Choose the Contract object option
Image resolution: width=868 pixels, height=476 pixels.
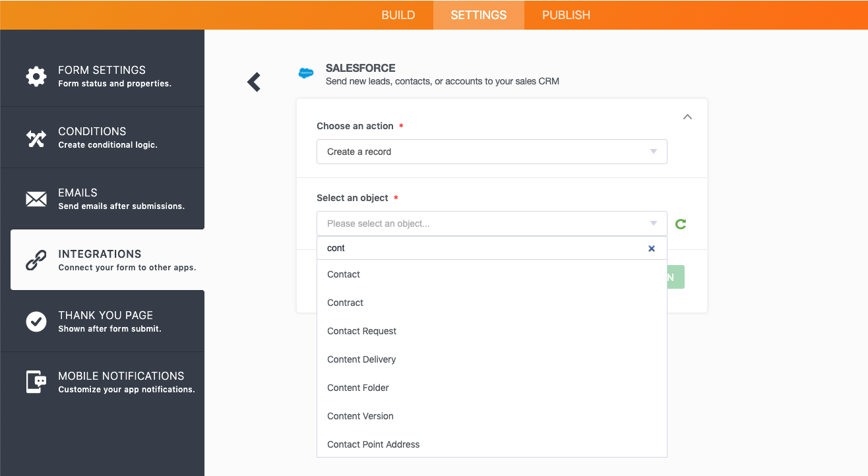coord(346,303)
